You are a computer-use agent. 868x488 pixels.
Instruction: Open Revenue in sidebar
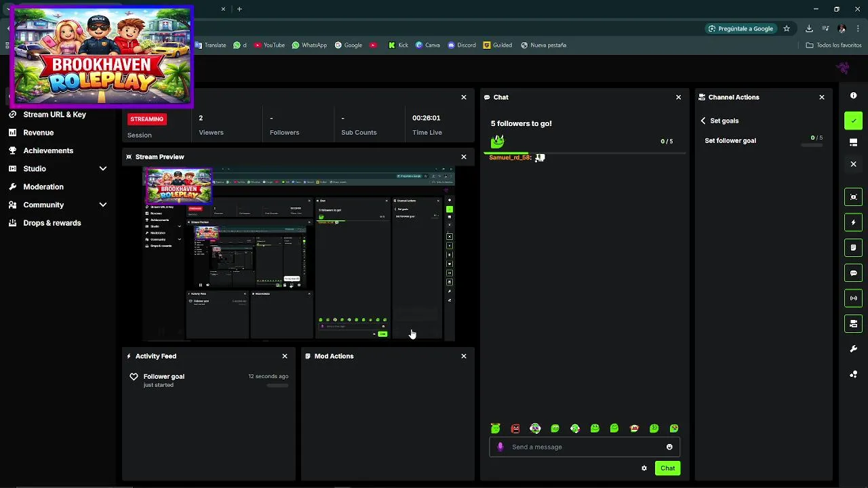pos(38,133)
